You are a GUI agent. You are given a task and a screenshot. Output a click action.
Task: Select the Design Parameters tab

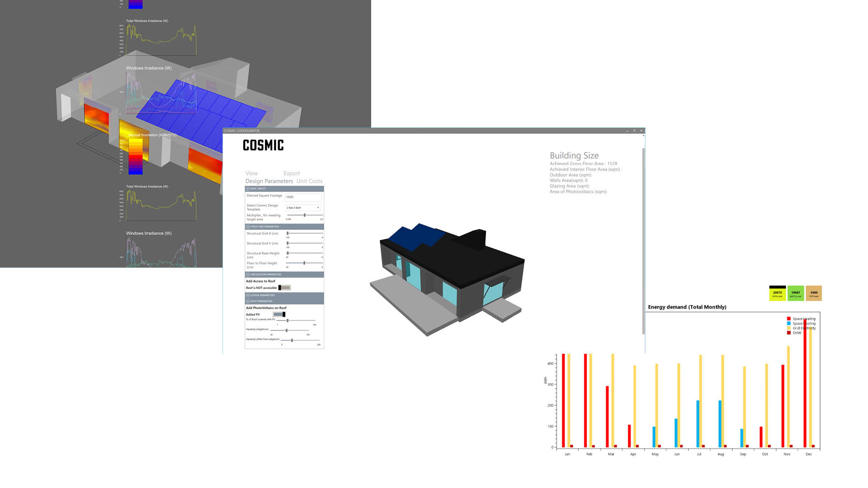269,181
